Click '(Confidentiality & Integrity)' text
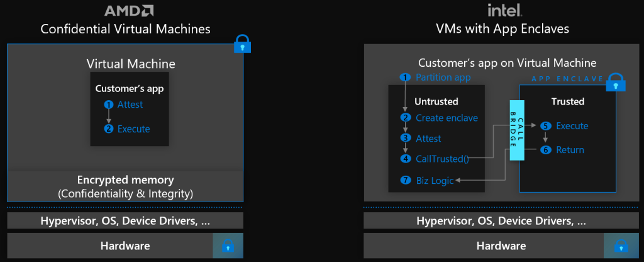 tap(126, 193)
